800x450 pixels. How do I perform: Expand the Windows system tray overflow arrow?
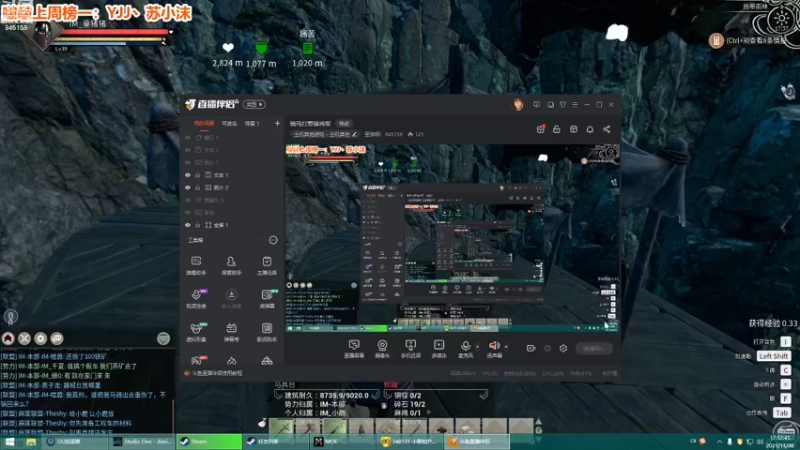click(719, 441)
